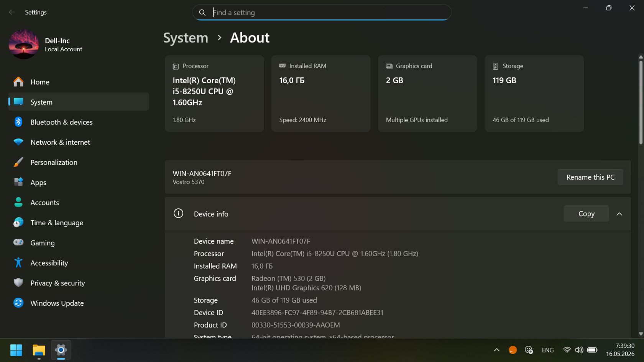Click the Accessibility figure icon

coord(18,262)
